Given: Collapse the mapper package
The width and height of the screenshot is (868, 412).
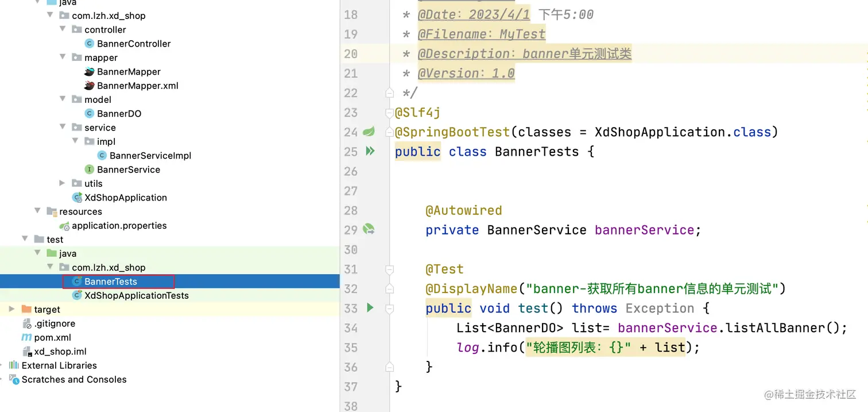Looking at the screenshot, I should coord(63,57).
